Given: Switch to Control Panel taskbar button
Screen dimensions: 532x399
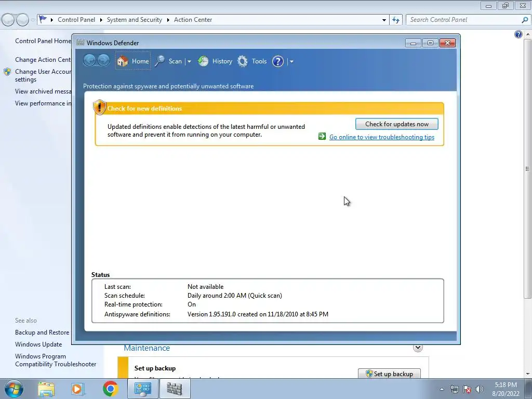Looking at the screenshot, I should pos(142,389).
